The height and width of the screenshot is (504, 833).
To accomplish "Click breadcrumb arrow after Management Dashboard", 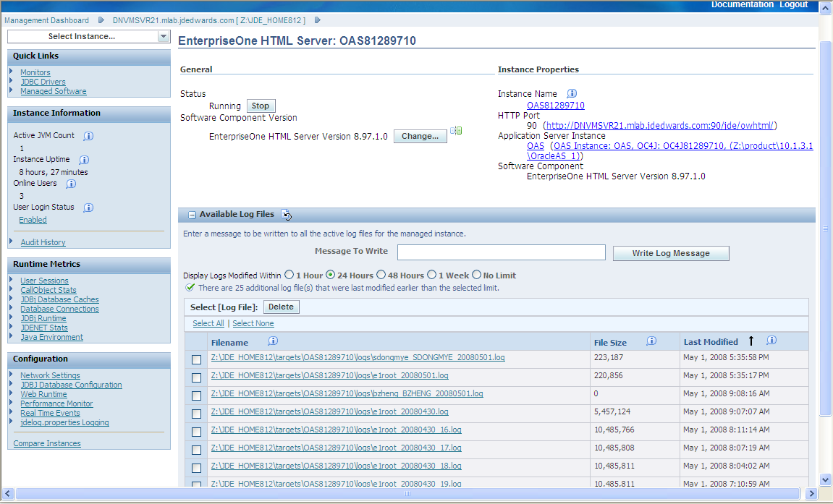I will pyautogui.click(x=101, y=20).
